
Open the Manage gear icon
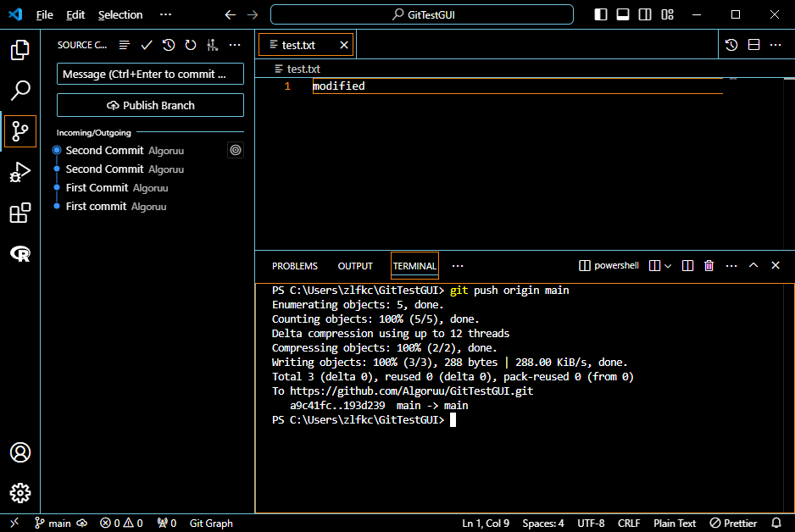click(19, 493)
